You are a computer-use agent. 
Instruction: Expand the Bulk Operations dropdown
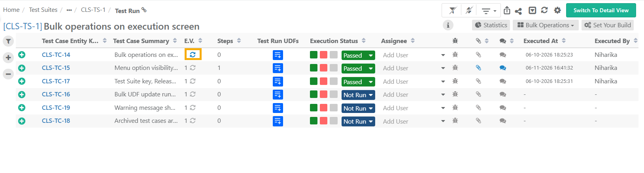(x=546, y=25)
